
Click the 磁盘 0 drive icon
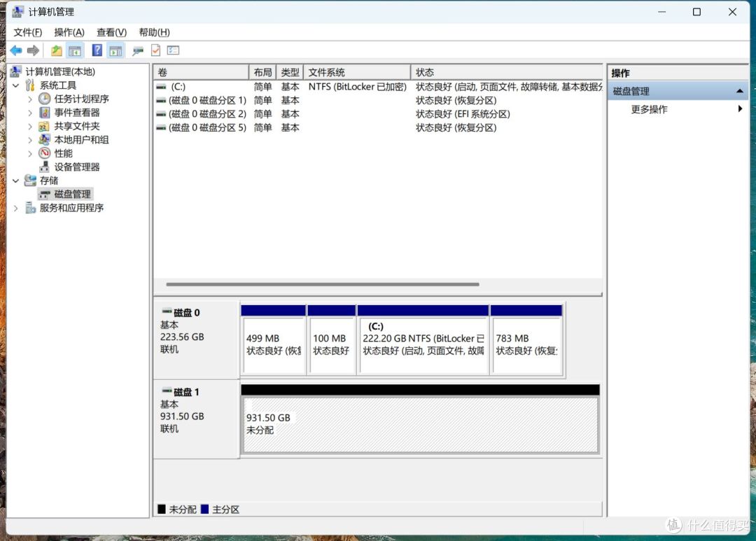[167, 311]
